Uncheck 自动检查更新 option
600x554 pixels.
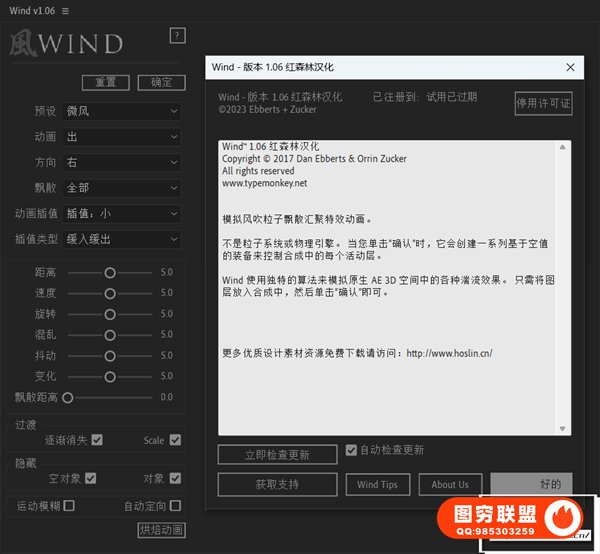[x=351, y=450]
